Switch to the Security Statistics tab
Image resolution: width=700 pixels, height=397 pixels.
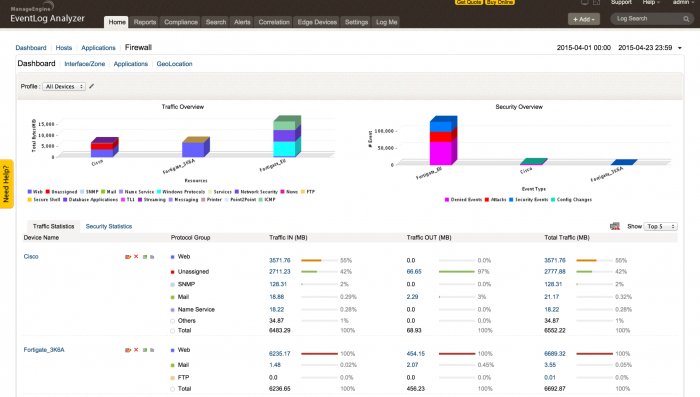109,226
